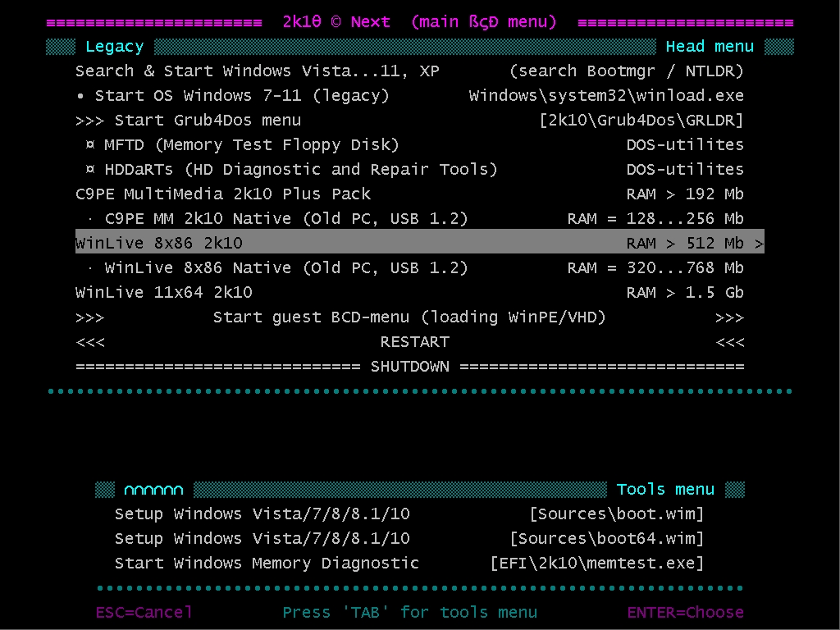Select HDDaRTs HD Diagnostic and Repair Tools
Image resolution: width=840 pixels, height=630 pixels.
pos(300,170)
